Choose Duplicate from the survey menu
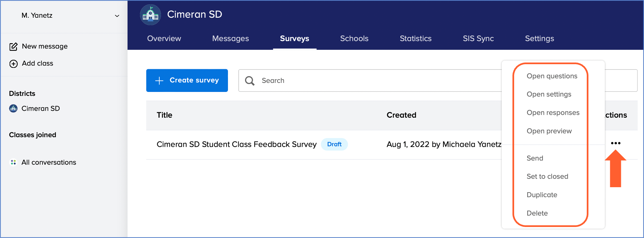644x238 pixels. pos(542,195)
